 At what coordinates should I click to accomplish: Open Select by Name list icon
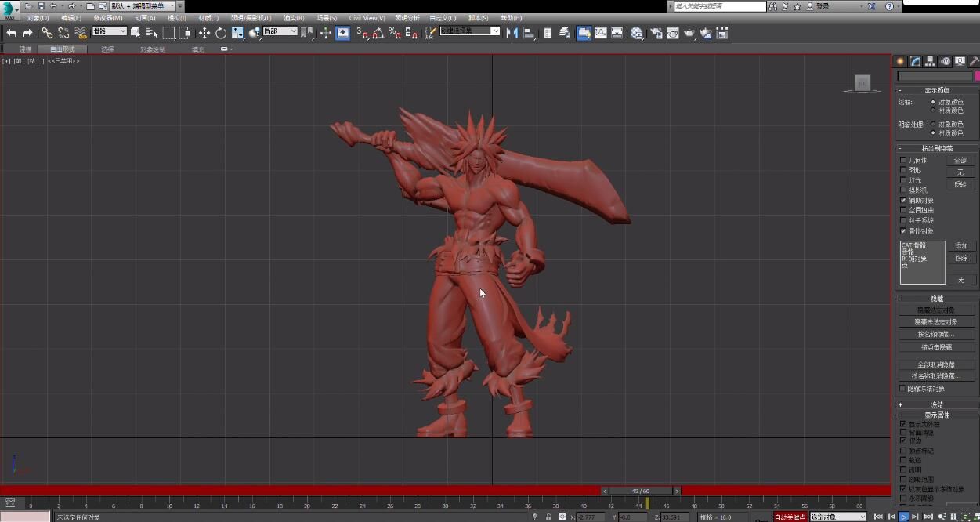click(152, 33)
